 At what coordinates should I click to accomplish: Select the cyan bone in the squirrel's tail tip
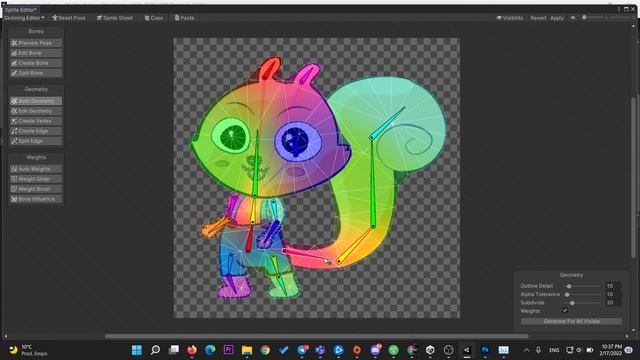click(388, 122)
